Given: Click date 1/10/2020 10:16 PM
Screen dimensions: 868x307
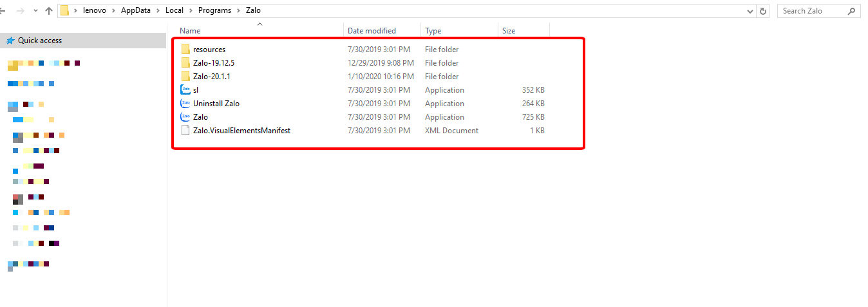Looking at the screenshot, I should (x=380, y=77).
